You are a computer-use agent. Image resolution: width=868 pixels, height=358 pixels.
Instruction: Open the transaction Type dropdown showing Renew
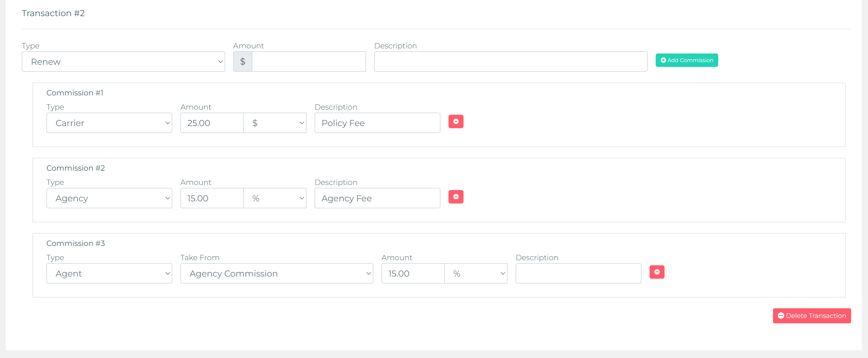(x=123, y=62)
